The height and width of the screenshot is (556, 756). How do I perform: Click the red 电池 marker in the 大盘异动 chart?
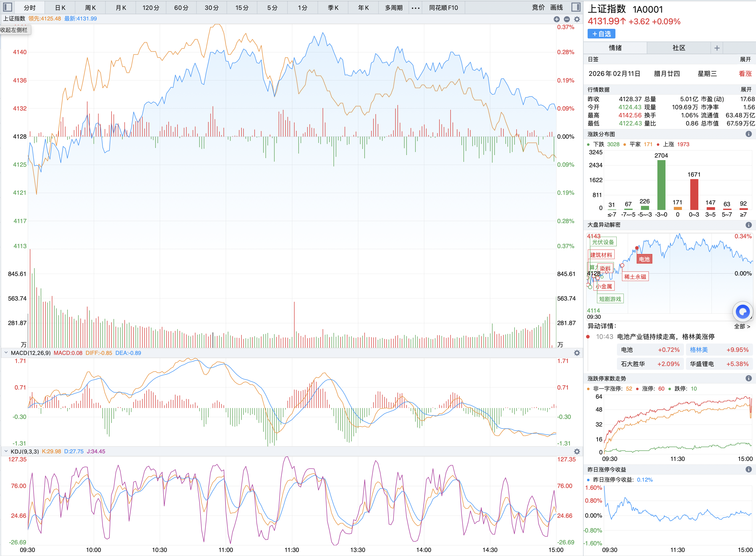tap(644, 259)
